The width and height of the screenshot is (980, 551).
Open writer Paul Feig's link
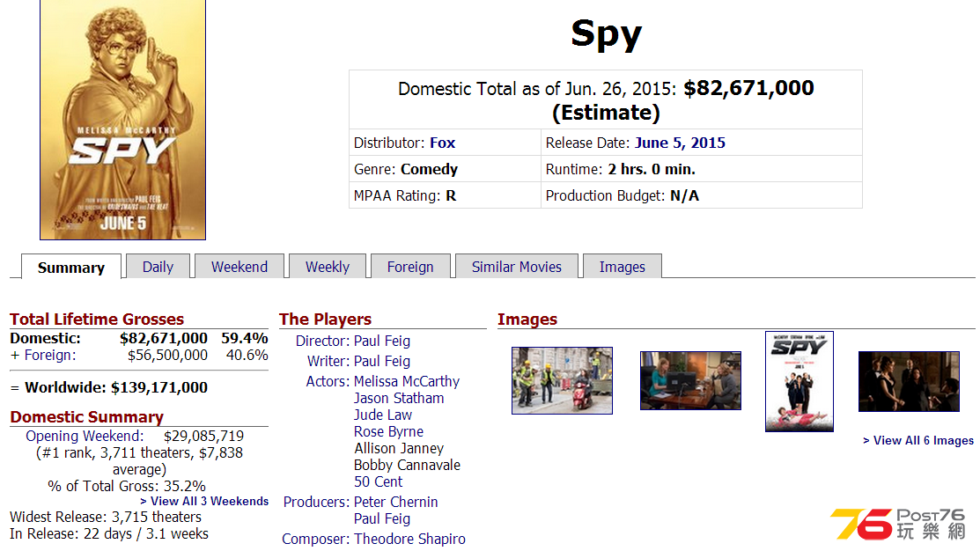[x=382, y=361]
